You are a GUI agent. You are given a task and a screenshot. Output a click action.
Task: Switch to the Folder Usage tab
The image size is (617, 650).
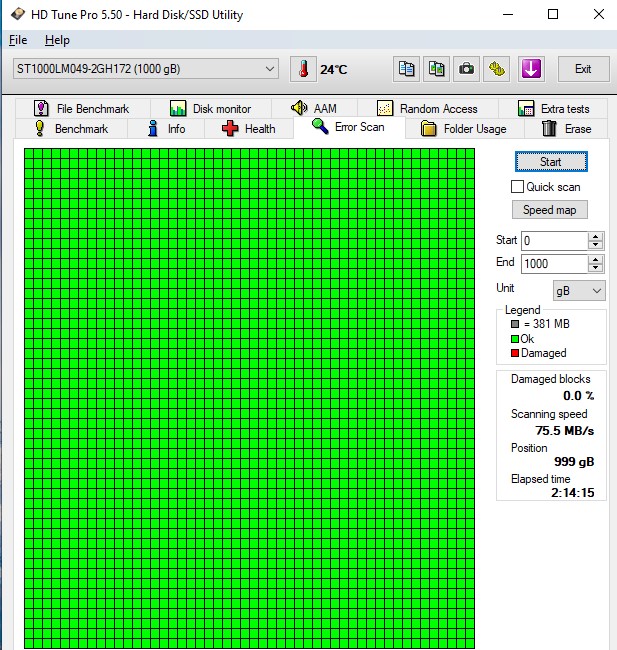pyautogui.click(x=465, y=129)
